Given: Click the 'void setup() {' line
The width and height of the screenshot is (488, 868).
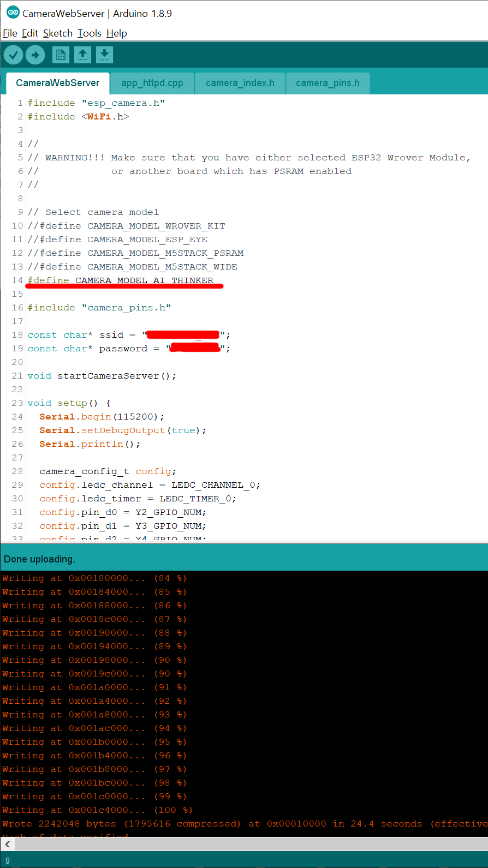Looking at the screenshot, I should coord(69,403).
